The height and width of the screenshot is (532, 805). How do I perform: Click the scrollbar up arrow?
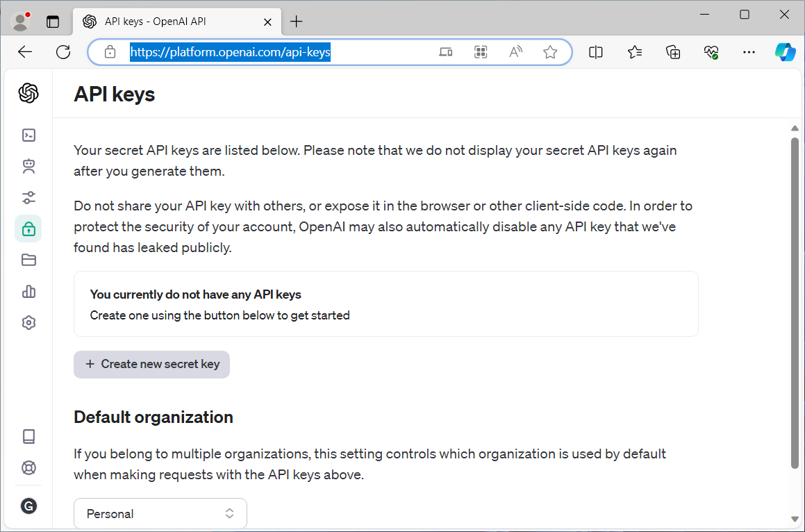pos(795,128)
